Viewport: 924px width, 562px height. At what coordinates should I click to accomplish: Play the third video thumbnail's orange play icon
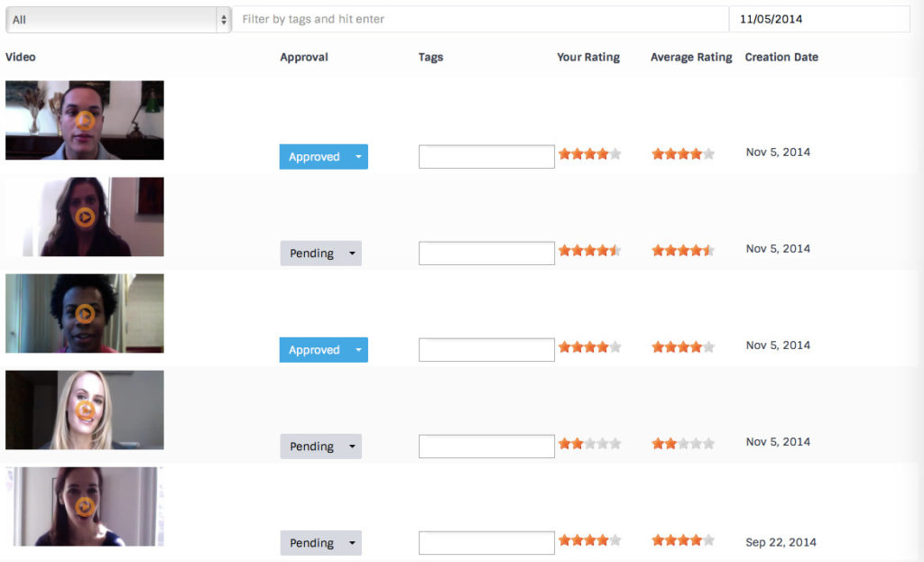pyautogui.click(x=85, y=314)
